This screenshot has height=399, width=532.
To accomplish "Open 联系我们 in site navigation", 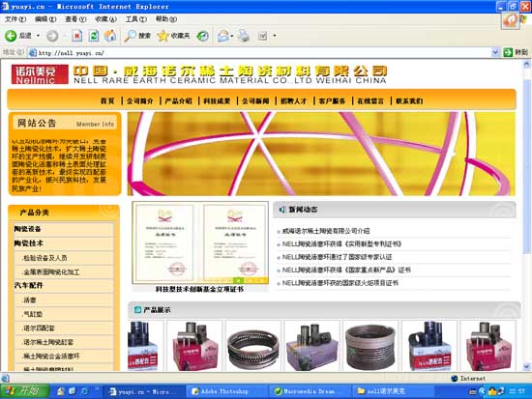I will [409, 101].
